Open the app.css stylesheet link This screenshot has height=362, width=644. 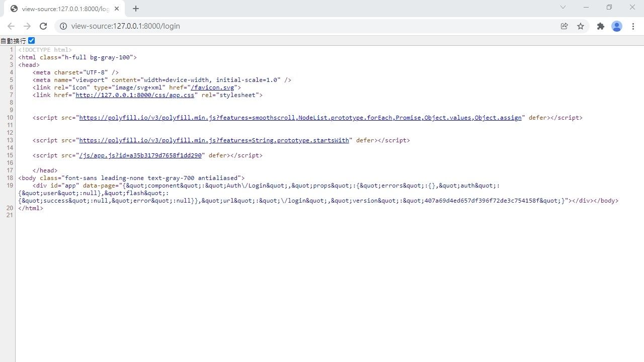point(135,95)
